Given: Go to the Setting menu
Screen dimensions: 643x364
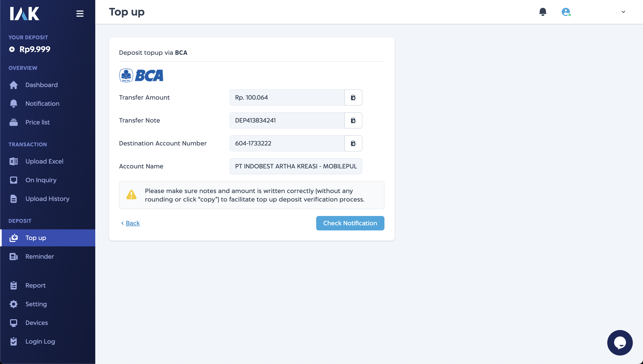Looking at the screenshot, I should (x=36, y=304).
